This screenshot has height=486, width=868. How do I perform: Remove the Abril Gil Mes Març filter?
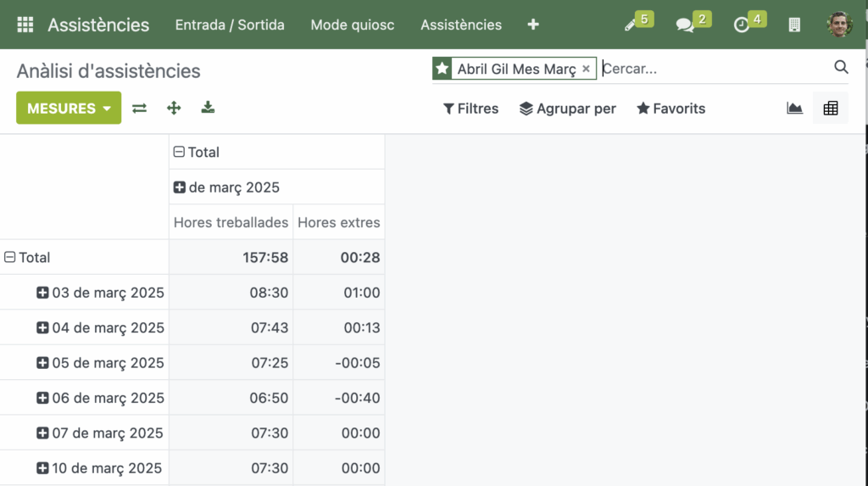click(x=586, y=69)
